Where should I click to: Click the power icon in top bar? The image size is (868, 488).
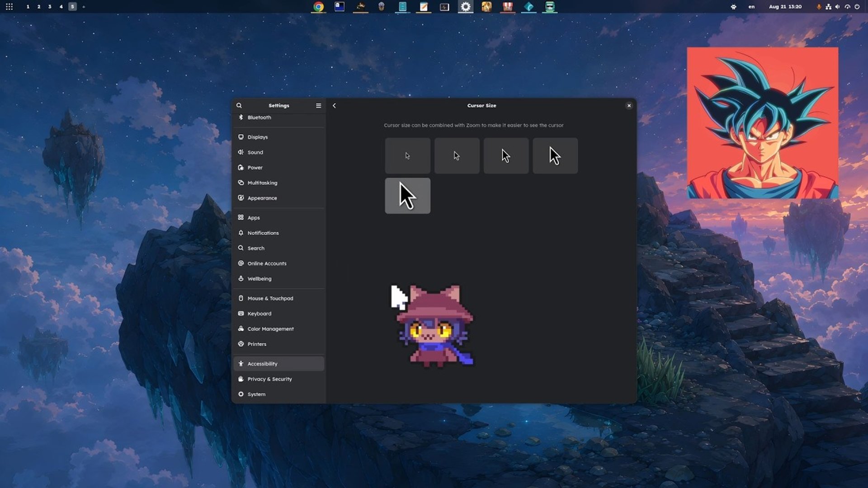click(x=857, y=7)
